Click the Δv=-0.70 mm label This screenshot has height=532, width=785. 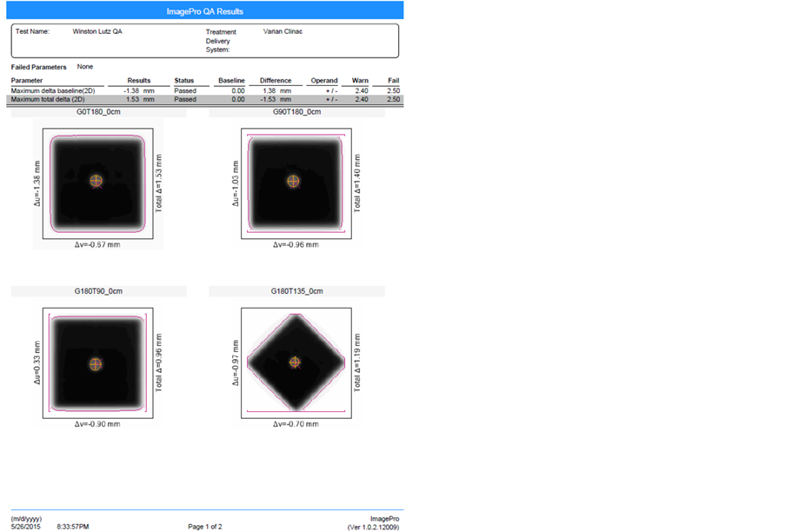tap(296, 424)
